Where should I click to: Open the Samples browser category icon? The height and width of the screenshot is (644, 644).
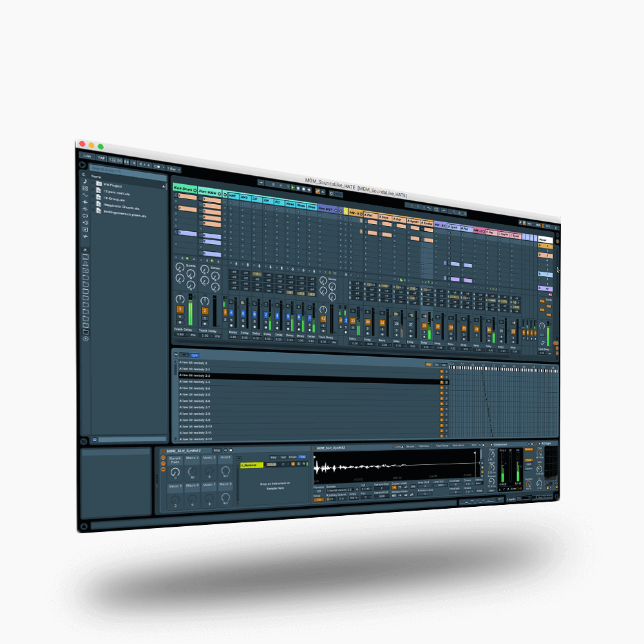coord(85,236)
